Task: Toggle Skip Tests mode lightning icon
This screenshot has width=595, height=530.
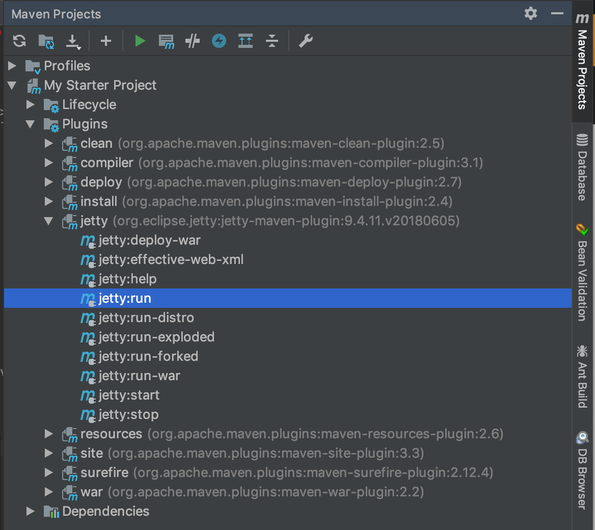Action: coord(219,41)
